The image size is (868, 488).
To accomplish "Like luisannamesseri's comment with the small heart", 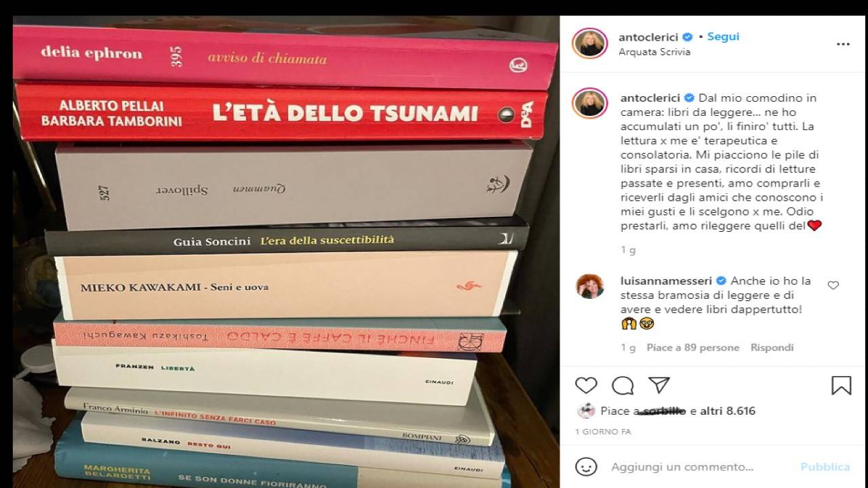I will point(833,285).
